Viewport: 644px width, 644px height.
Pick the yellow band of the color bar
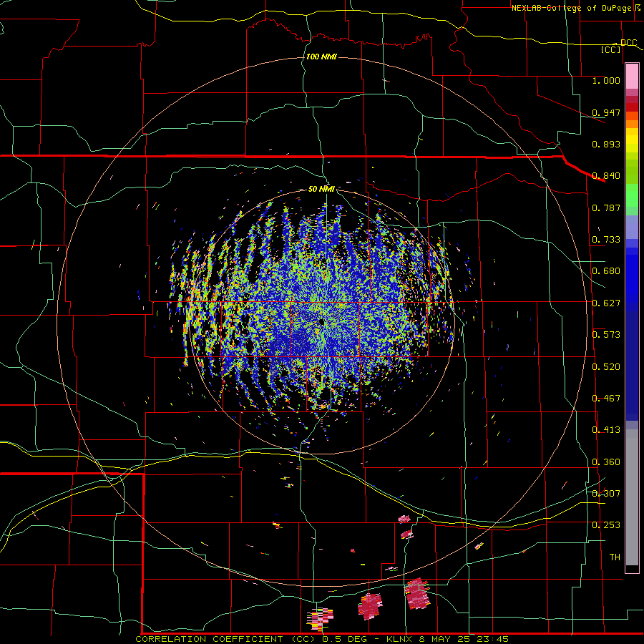click(632, 141)
